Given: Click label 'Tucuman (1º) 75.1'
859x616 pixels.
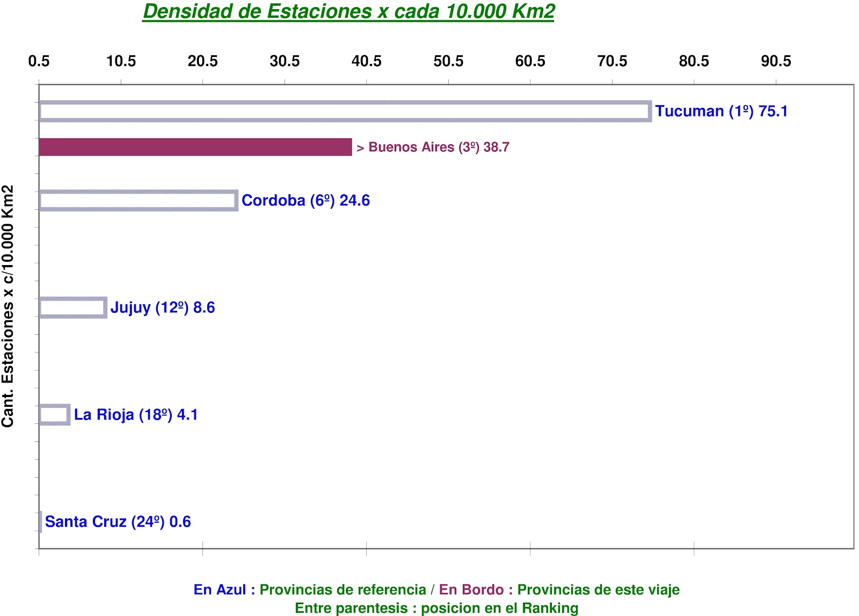Looking at the screenshot, I should [x=721, y=111].
